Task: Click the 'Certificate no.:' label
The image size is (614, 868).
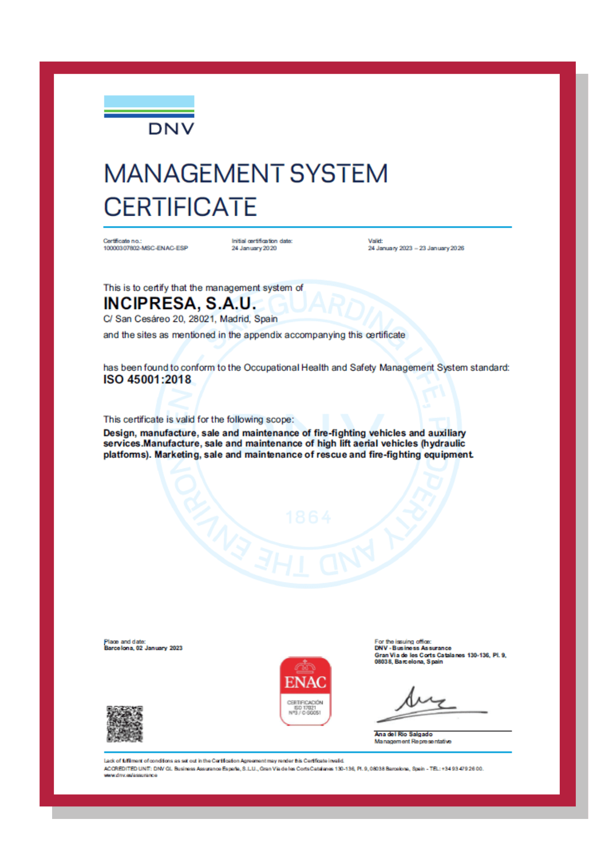Action: tap(122, 241)
